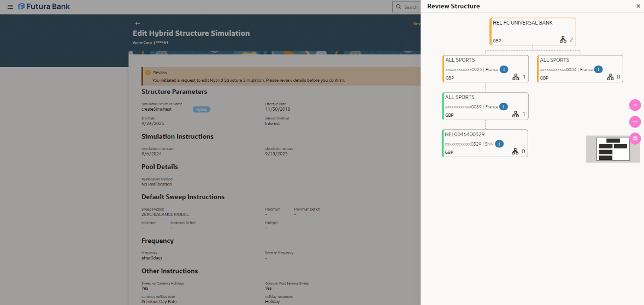
Task: Click the pink center-view circle button
Action: tap(635, 139)
